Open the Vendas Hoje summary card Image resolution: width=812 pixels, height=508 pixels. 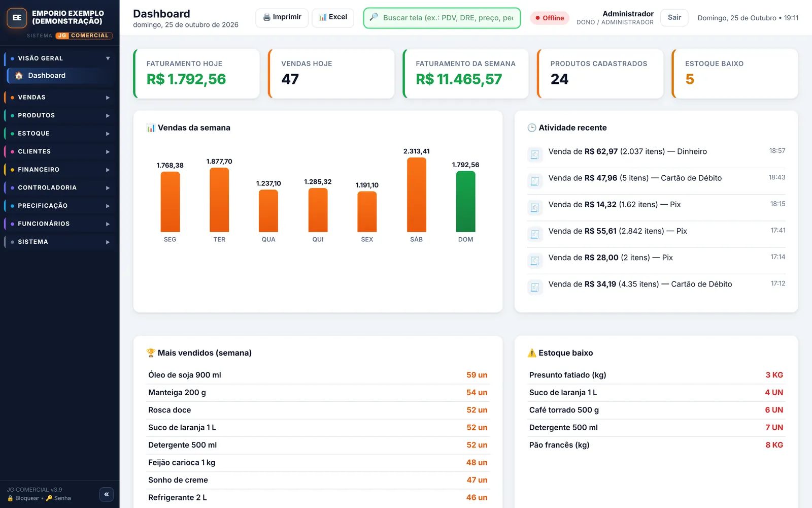[331, 74]
